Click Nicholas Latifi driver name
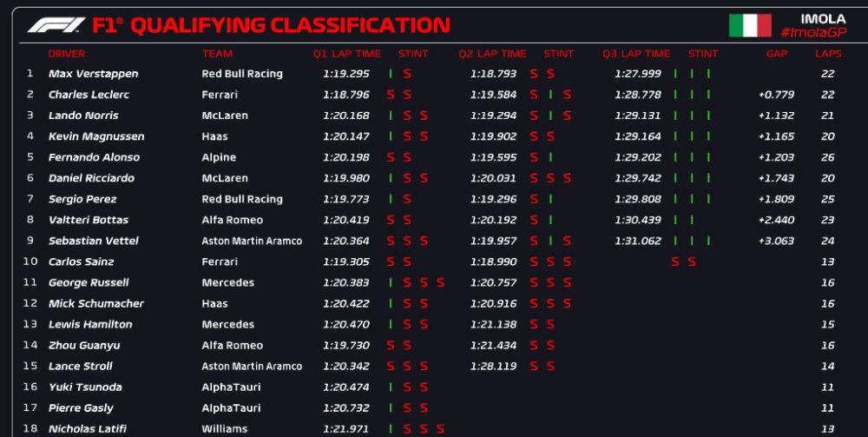868x437 pixels. 88,428
